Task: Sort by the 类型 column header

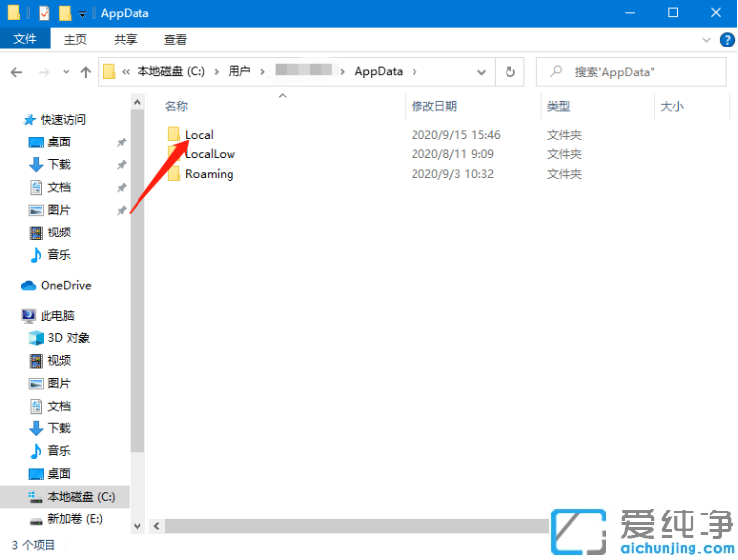Action: click(558, 106)
